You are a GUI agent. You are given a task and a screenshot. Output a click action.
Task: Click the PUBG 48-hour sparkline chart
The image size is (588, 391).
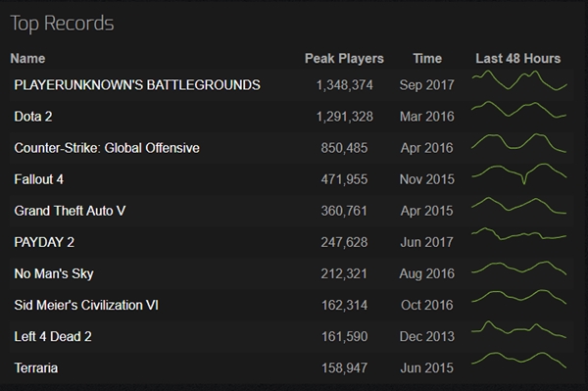(x=519, y=80)
